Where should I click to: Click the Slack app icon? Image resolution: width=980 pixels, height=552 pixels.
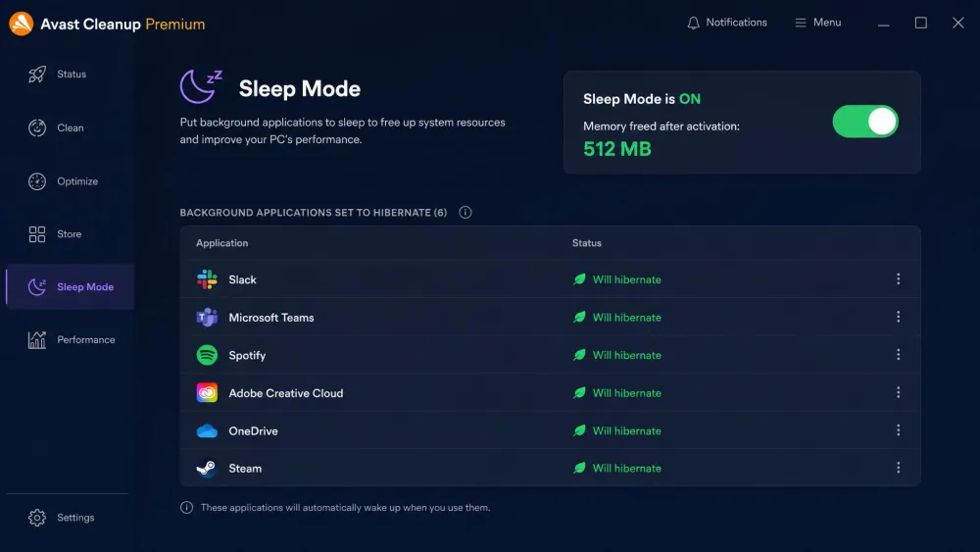click(207, 279)
